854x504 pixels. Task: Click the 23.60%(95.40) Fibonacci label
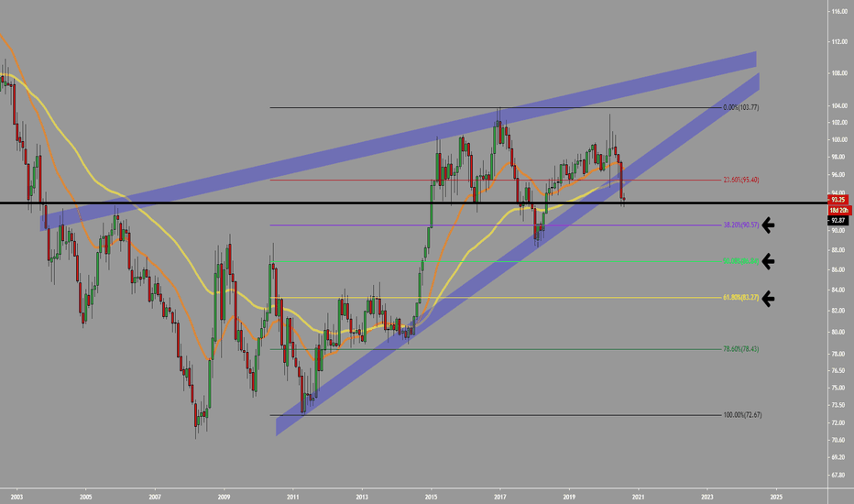[740, 180]
